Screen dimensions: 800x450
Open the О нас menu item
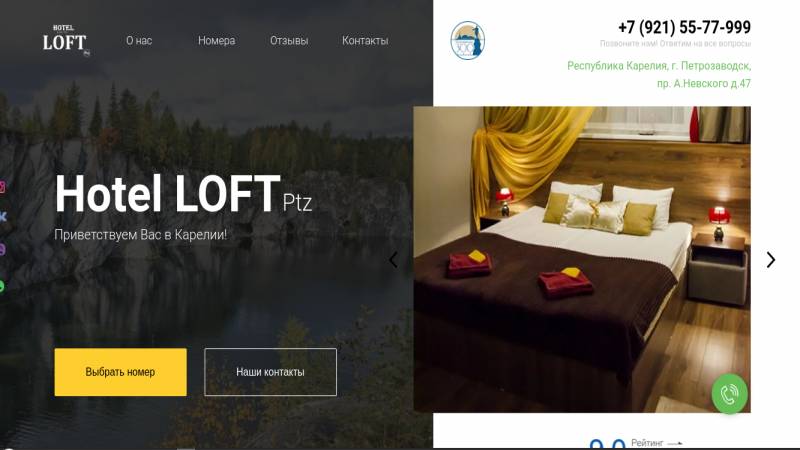[139, 40]
